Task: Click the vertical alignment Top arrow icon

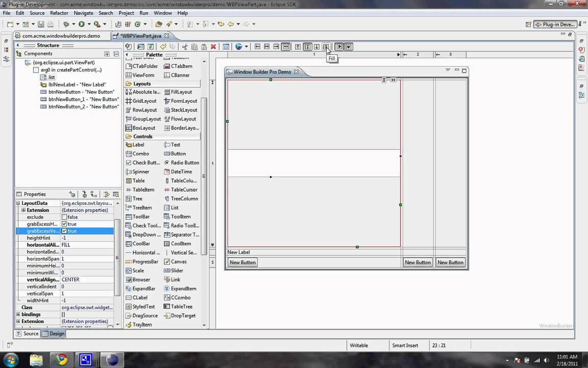Action: (298, 47)
